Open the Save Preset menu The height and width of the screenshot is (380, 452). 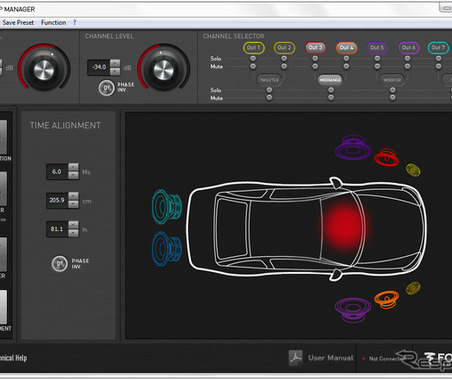coord(18,23)
